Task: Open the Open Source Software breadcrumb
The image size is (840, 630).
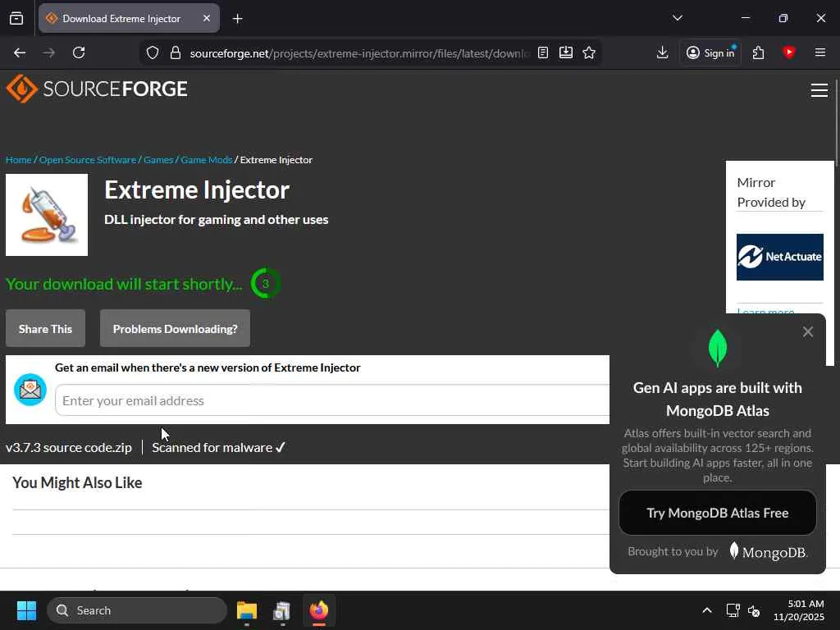Action: [88, 160]
